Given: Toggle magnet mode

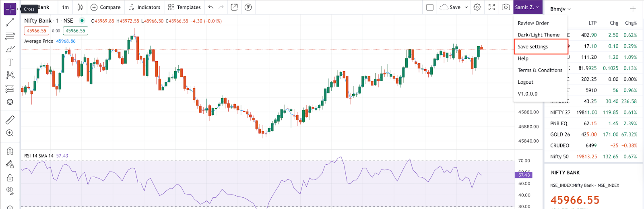Looking at the screenshot, I should tap(10, 151).
